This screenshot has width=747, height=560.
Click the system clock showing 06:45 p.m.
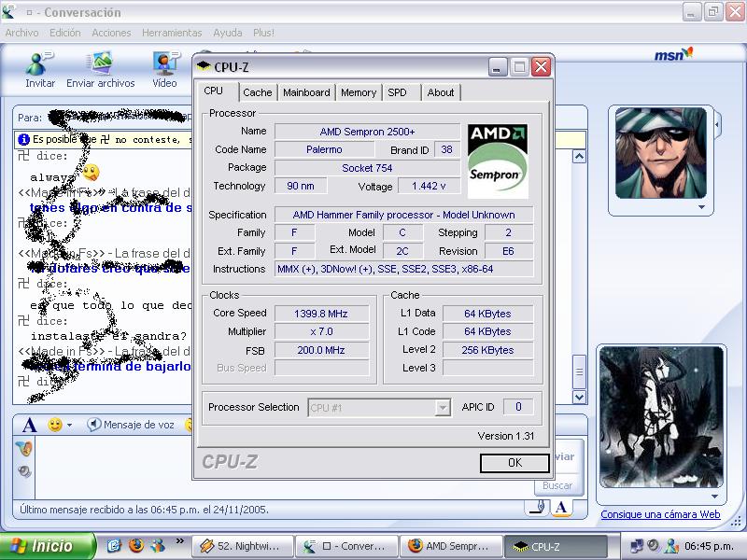point(709,546)
